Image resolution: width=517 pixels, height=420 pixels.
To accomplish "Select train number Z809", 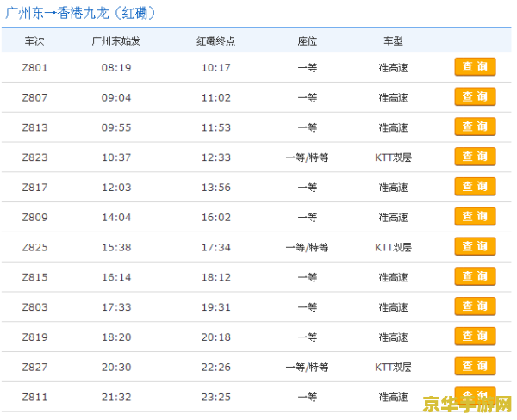I will [34, 218].
